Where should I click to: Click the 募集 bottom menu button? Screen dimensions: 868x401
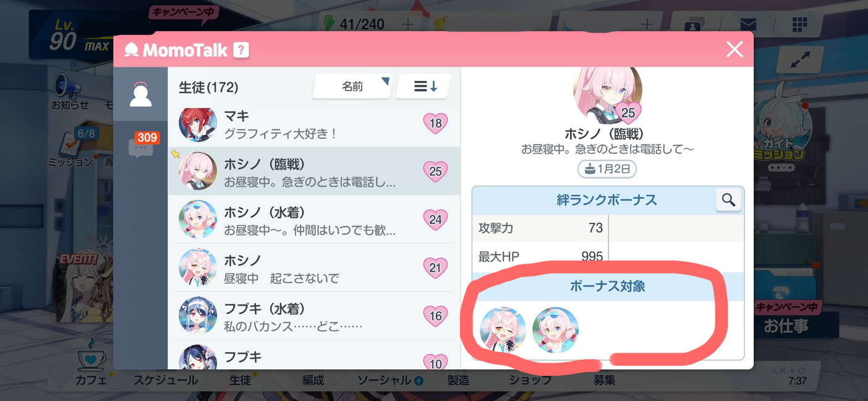[604, 380]
